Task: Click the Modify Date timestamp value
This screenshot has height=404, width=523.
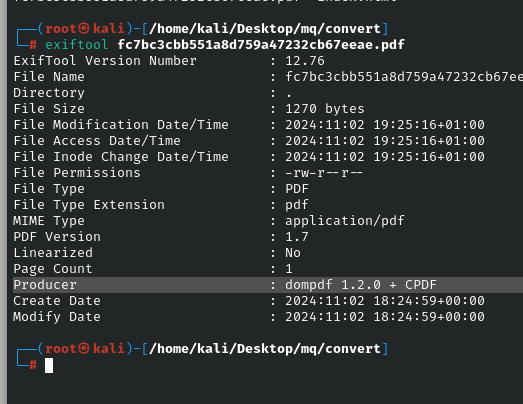Action: 385,317
